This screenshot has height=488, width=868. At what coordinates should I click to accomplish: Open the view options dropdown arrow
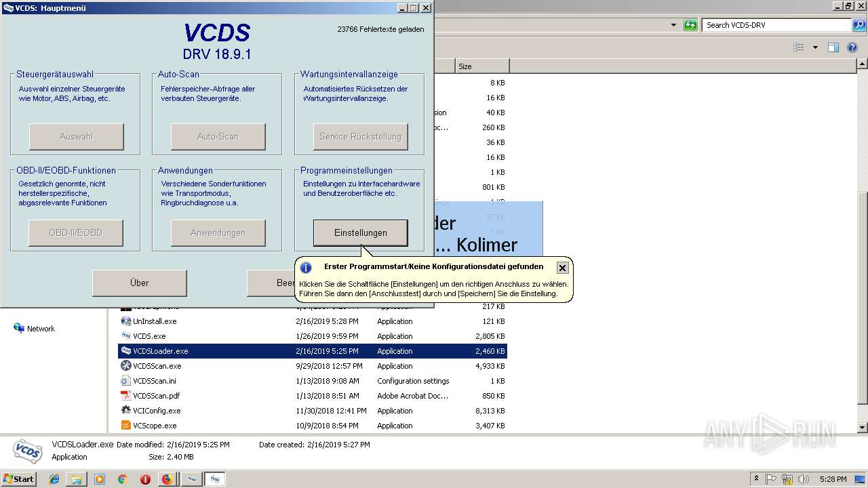815,47
